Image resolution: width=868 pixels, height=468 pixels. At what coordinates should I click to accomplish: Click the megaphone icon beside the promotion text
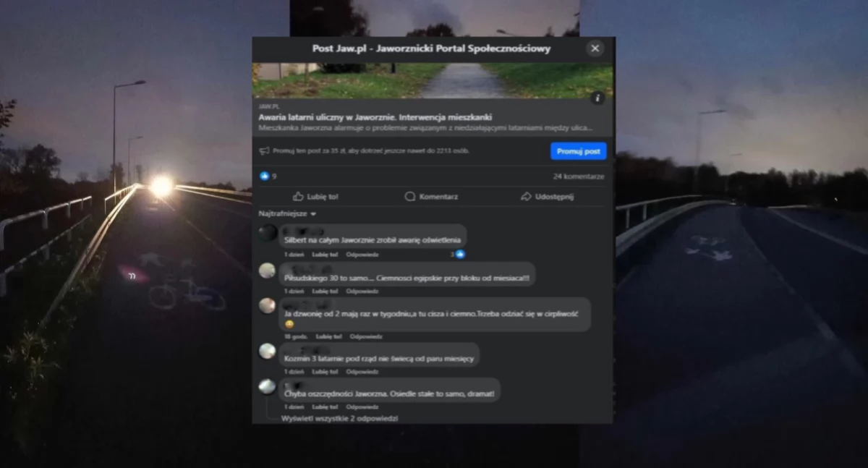[x=264, y=150]
